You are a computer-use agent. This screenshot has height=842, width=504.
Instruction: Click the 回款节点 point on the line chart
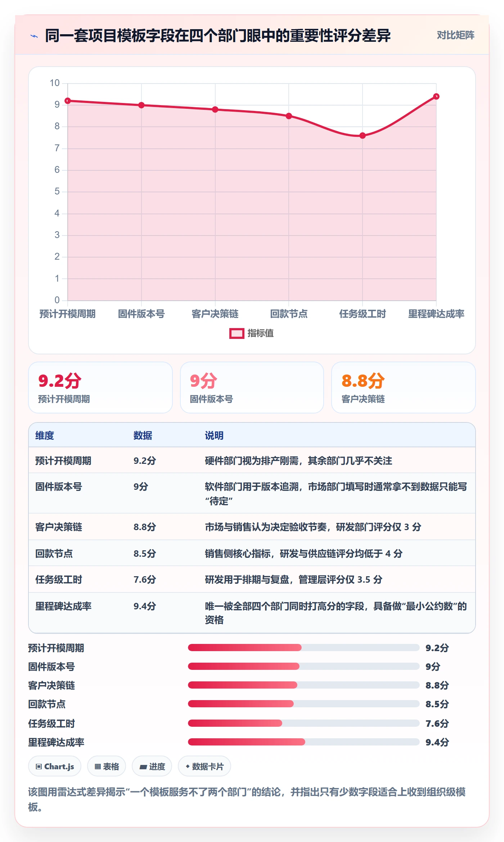point(289,116)
